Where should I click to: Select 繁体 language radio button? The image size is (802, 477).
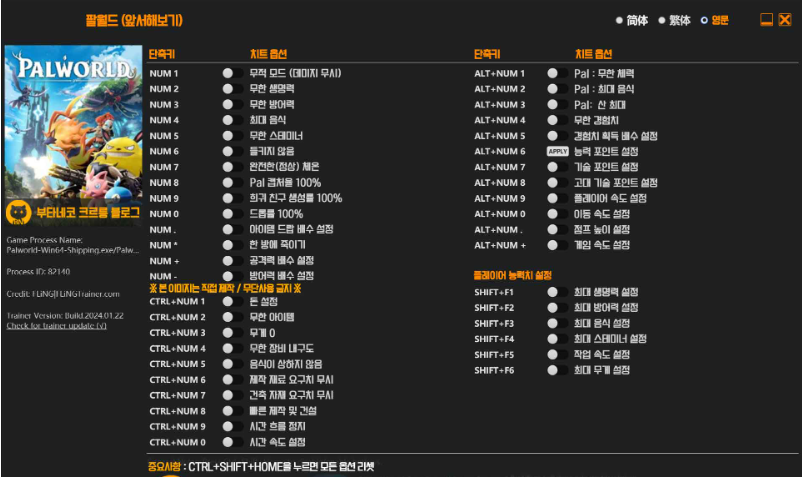[661, 20]
